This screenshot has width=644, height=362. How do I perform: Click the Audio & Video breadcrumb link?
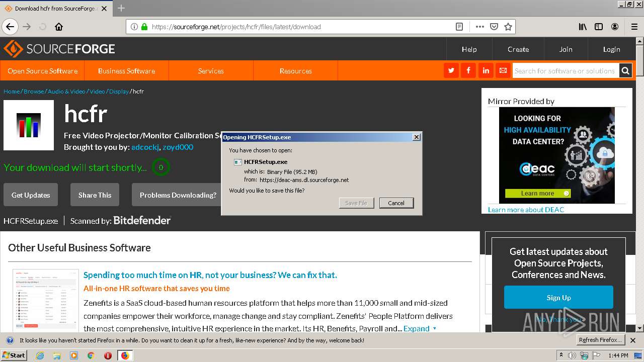click(66, 91)
